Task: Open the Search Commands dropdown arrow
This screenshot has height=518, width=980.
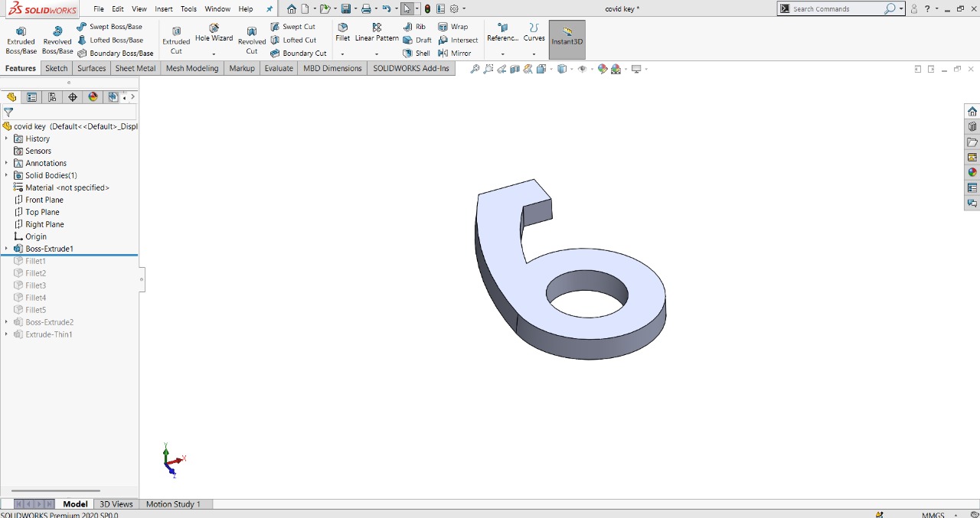Action: 901,9
